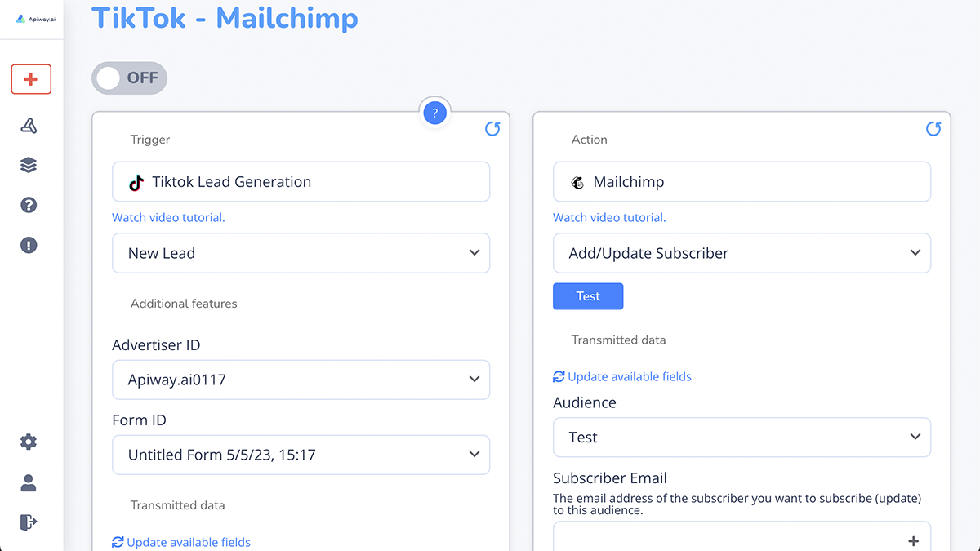Image resolution: width=980 pixels, height=551 pixels.
Task: Reset the Action panel with refresh icon
Action: tap(933, 128)
